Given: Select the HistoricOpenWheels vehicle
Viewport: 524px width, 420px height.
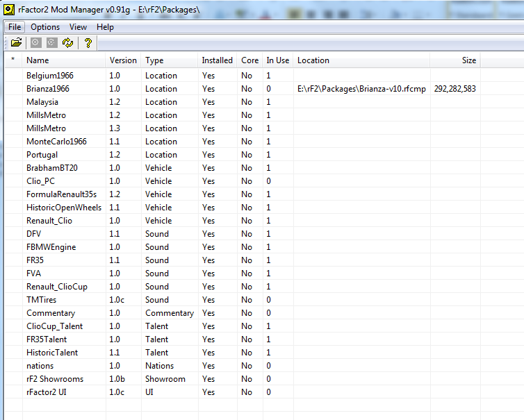Looking at the screenshot, I should (64, 208).
